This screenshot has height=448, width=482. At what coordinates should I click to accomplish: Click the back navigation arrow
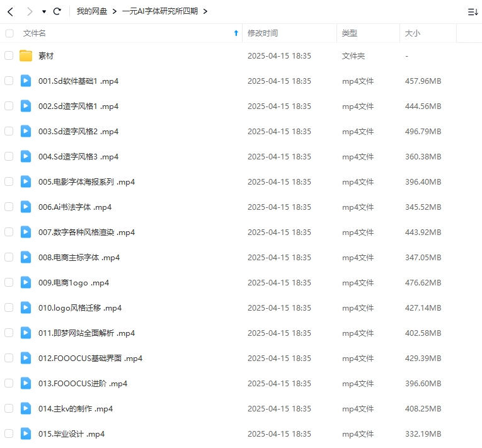[x=11, y=11]
